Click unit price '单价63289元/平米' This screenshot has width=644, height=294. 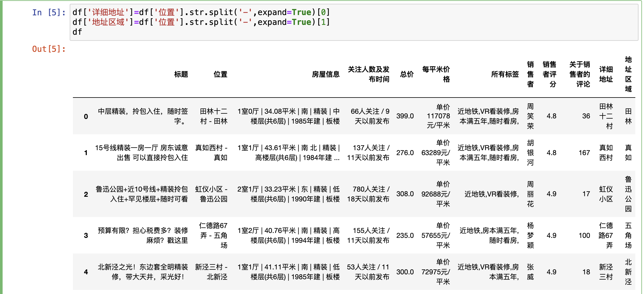pos(436,153)
